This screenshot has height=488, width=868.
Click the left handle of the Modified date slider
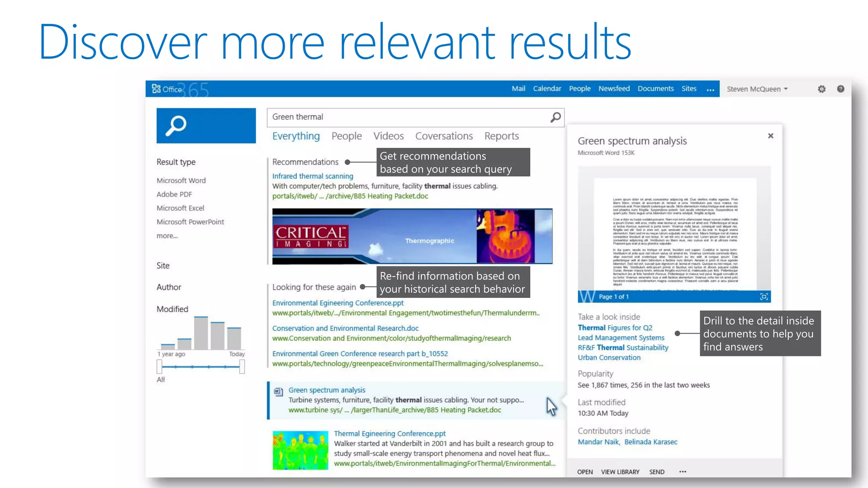pyautogui.click(x=159, y=366)
